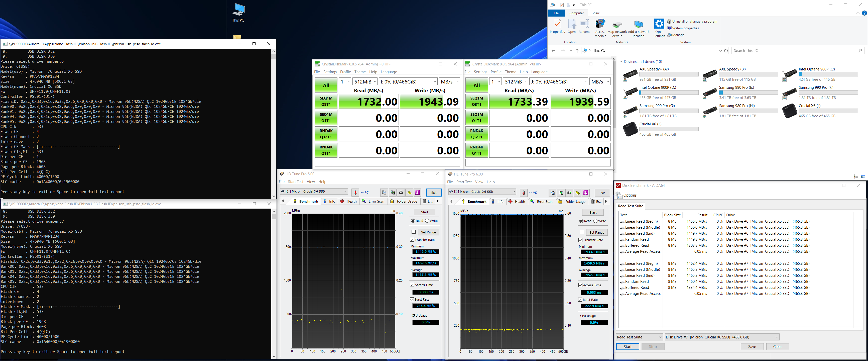Toggle Access Time checkbox in J: HD Tune

click(x=412, y=285)
